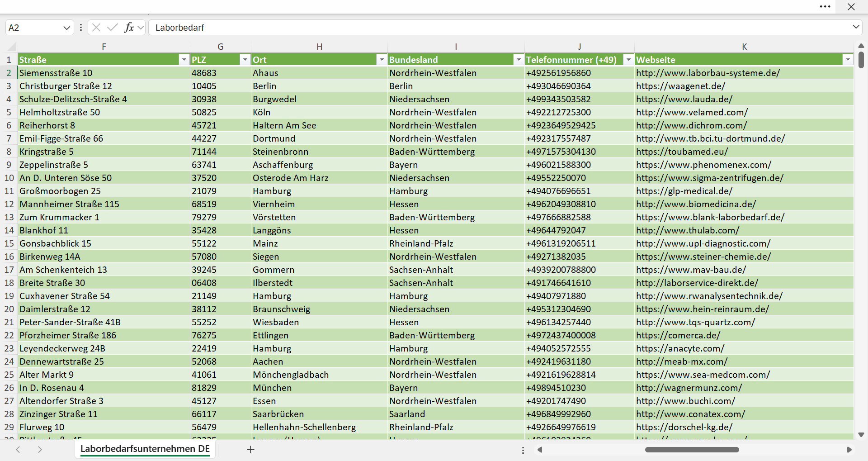Select Ort cell Gommern
The height and width of the screenshot is (461, 868).
tap(319, 270)
